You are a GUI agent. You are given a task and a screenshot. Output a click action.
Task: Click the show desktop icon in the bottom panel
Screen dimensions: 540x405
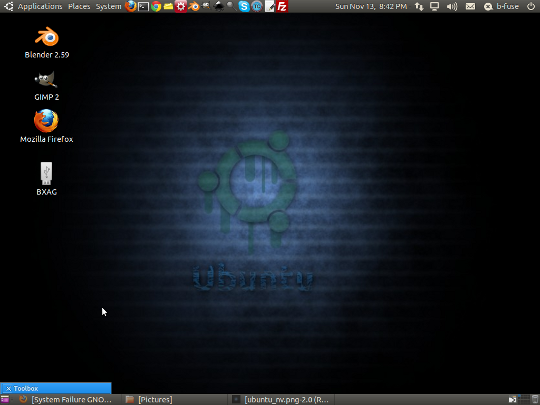pyautogui.click(x=5, y=399)
